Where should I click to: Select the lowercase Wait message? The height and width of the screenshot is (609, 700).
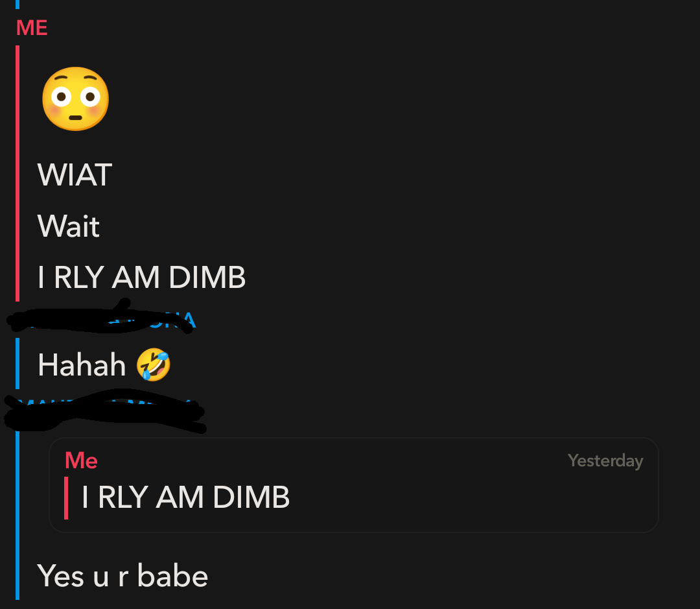tap(68, 226)
